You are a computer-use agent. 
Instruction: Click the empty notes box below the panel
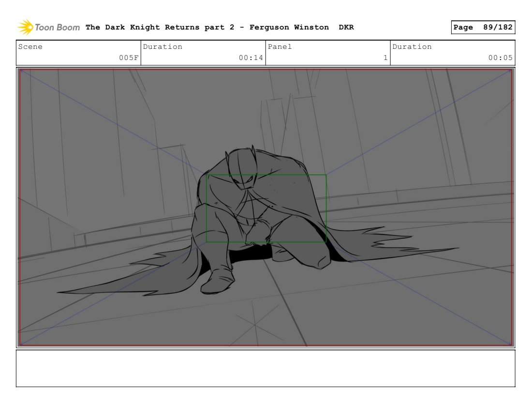tap(266, 368)
